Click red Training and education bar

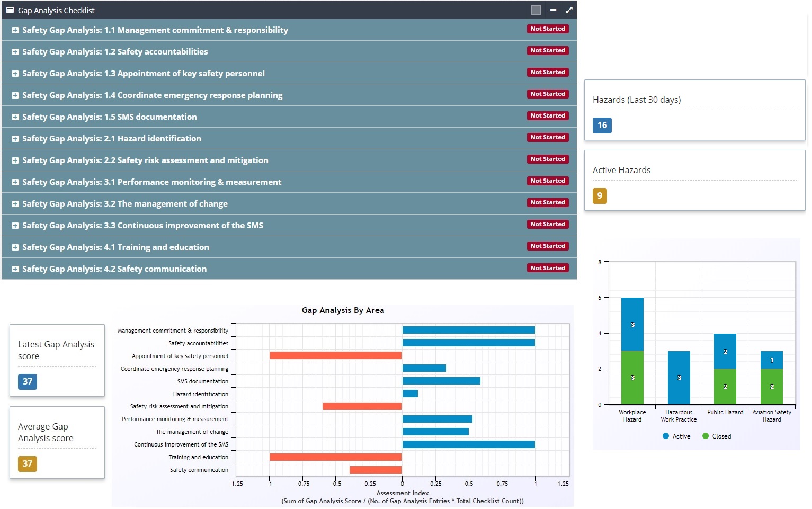(x=335, y=457)
